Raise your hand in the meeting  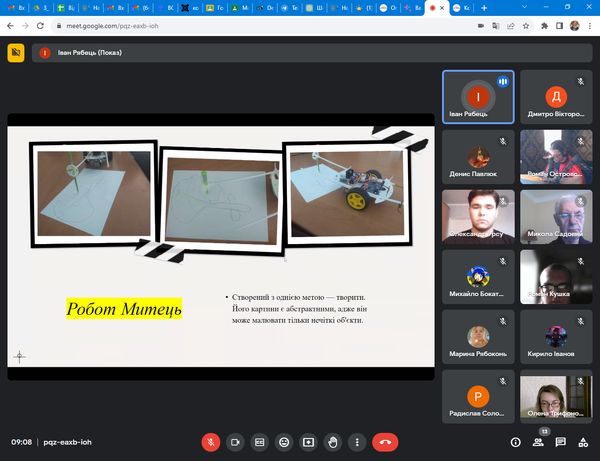pyautogui.click(x=333, y=441)
